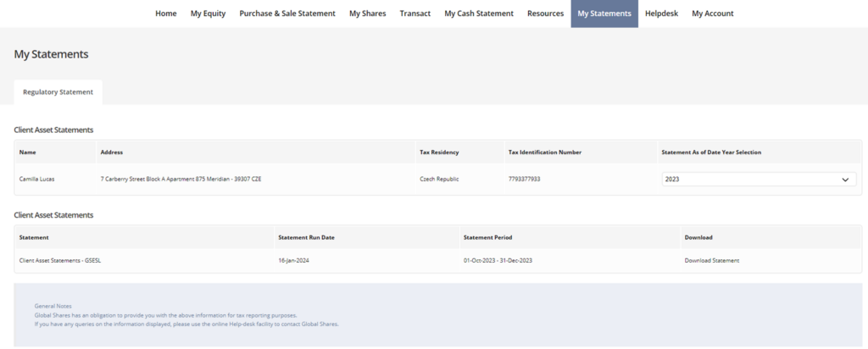Viewport: 868px width, 349px height.
Task: Switch to the Regulatory Statement tab
Action: pos(58,92)
